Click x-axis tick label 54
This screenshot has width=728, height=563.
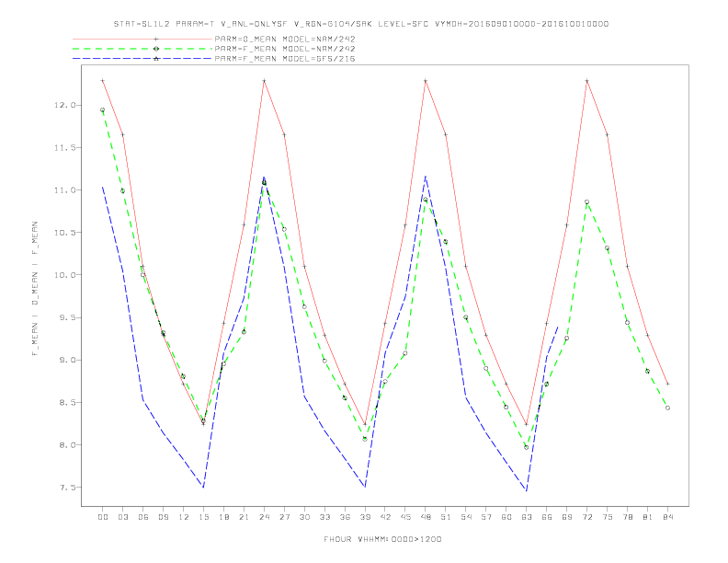466,517
